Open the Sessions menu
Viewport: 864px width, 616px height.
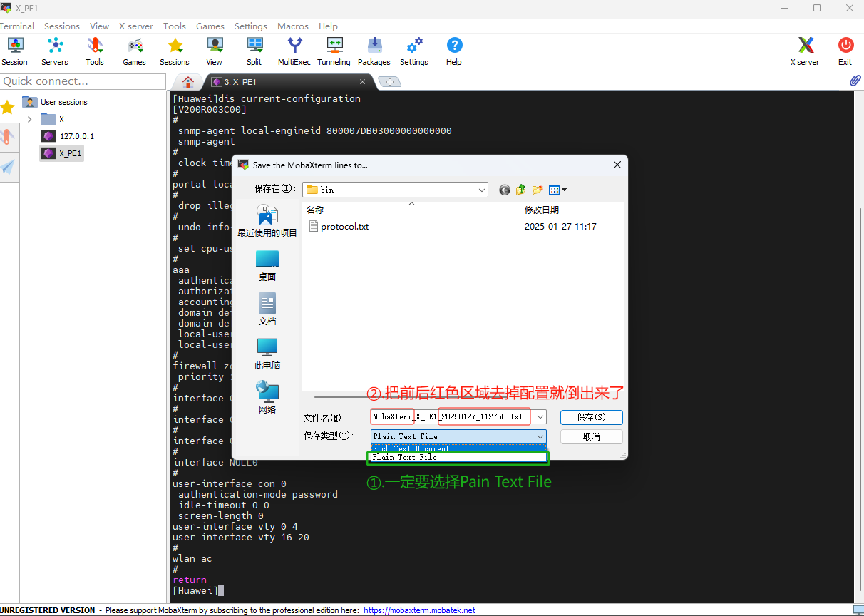(62, 26)
